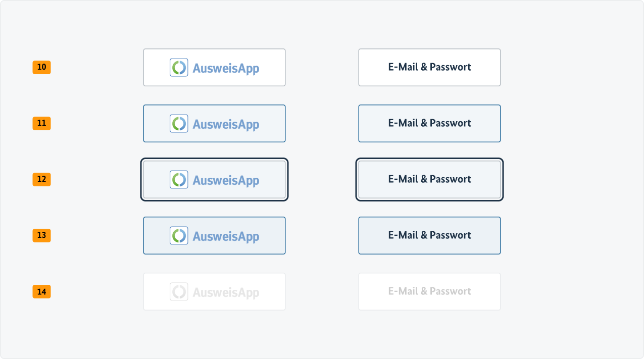Click the AusweisApp logo icon in row 13
Image resolution: width=644 pixels, height=359 pixels.
click(x=179, y=236)
